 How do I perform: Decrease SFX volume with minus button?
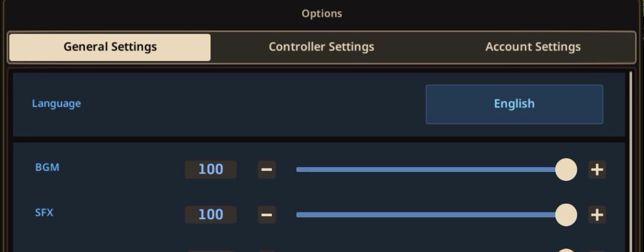point(267,214)
